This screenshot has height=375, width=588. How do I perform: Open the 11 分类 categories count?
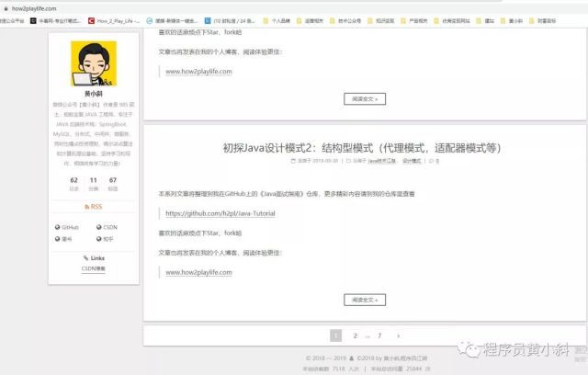94,184
